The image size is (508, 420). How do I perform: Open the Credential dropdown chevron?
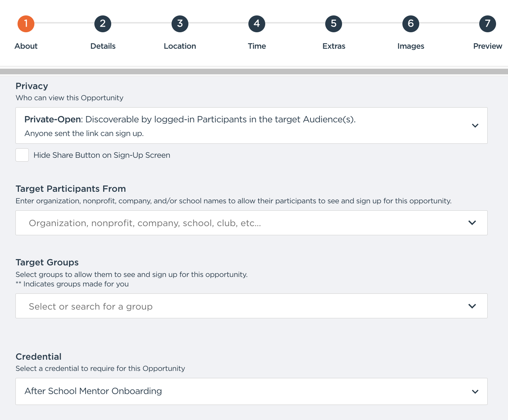pyautogui.click(x=475, y=392)
